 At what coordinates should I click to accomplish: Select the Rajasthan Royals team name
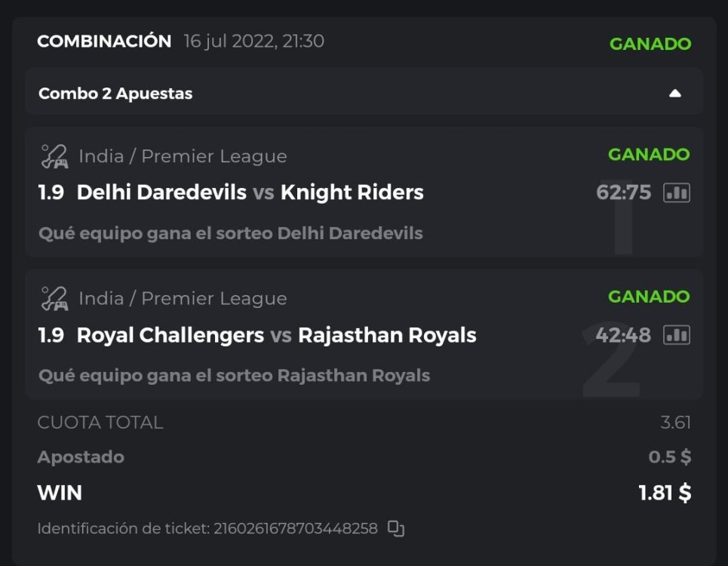(387, 335)
